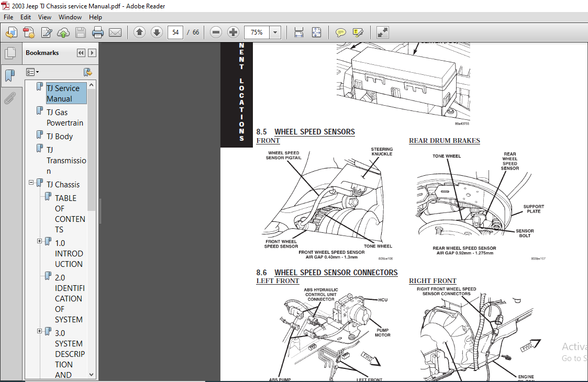Collapse the TJ Chassis bookmark
This screenshot has width=588, height=382.
tap(31, 183)
